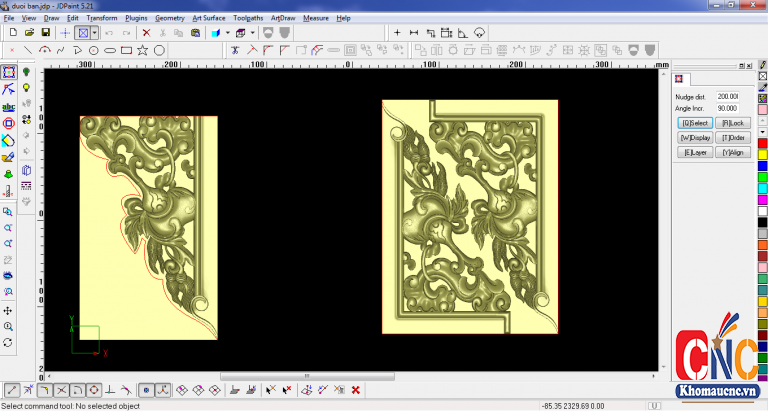Open the Toolpaths menu
Image resolution: width=768 pixels, height=411 pixels.
pyautogui.click(x=248, y=18)
